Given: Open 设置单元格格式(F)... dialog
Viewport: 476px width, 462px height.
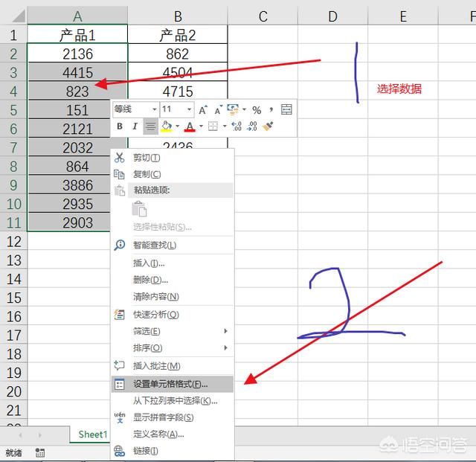Looking at the screenshot, I should (x=173, y=384).
